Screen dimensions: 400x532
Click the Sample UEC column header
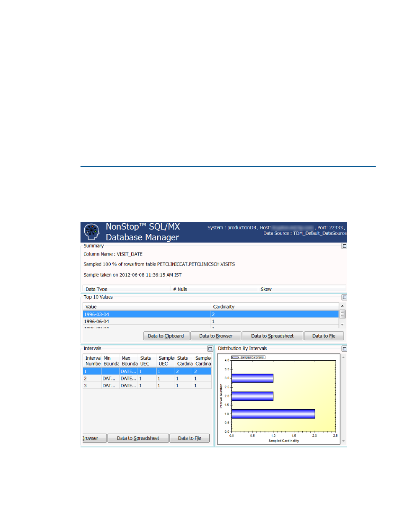click(166, 361)
